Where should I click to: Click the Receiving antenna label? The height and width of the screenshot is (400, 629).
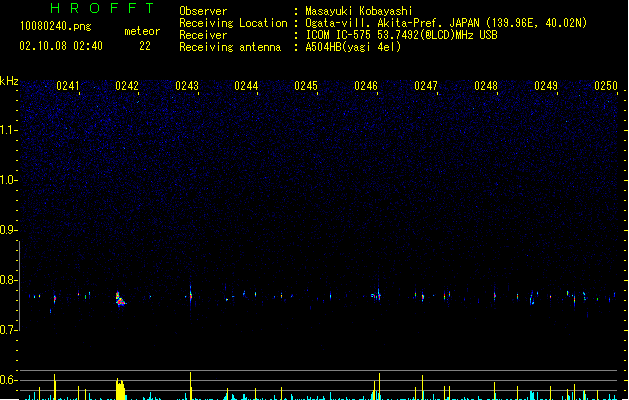230,47
